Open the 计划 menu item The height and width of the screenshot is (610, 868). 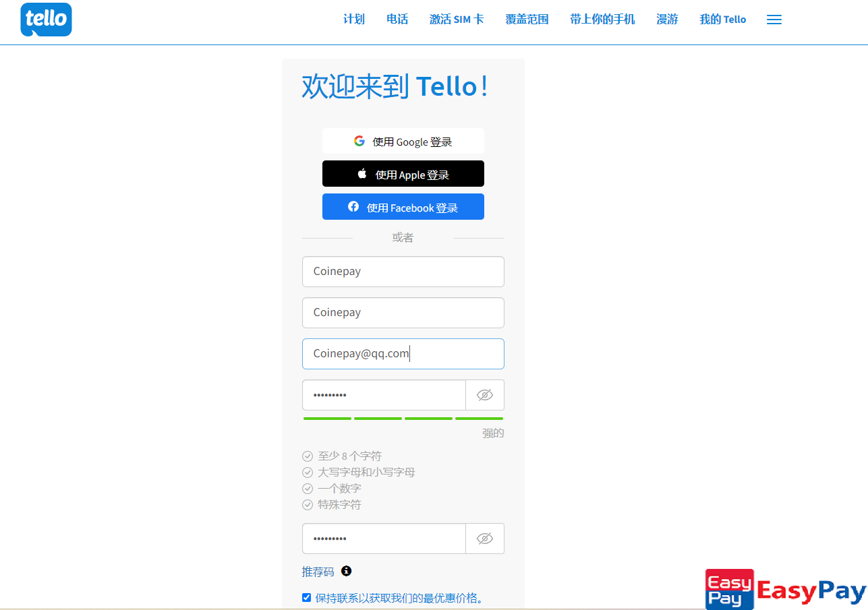coord(354,20)
